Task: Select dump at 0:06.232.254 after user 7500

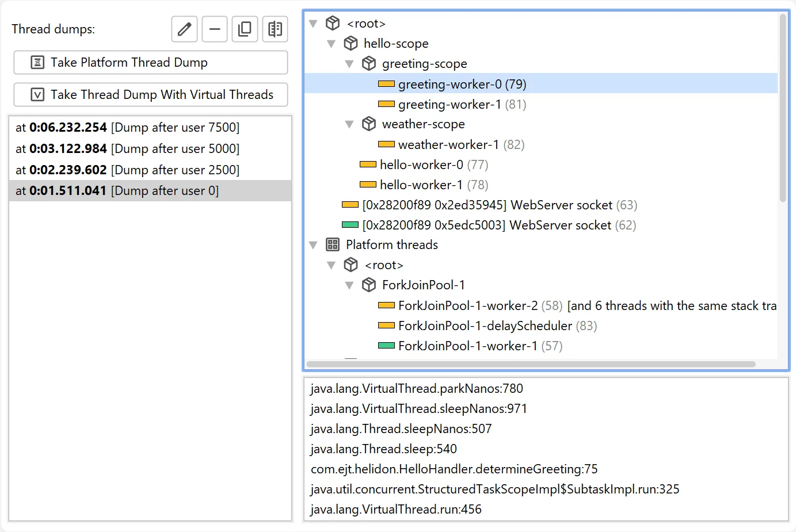Action: 150,127
